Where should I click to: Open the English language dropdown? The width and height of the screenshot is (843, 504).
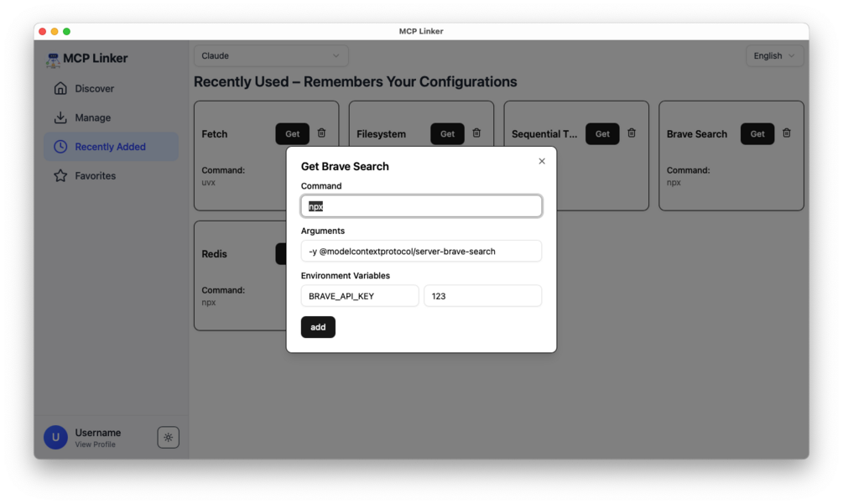coord(775,56)
